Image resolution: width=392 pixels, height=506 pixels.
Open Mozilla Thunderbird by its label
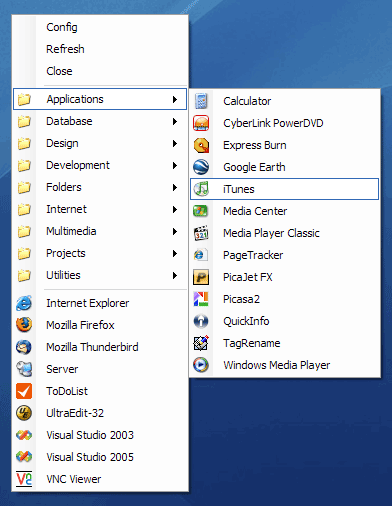coord(92,347)
